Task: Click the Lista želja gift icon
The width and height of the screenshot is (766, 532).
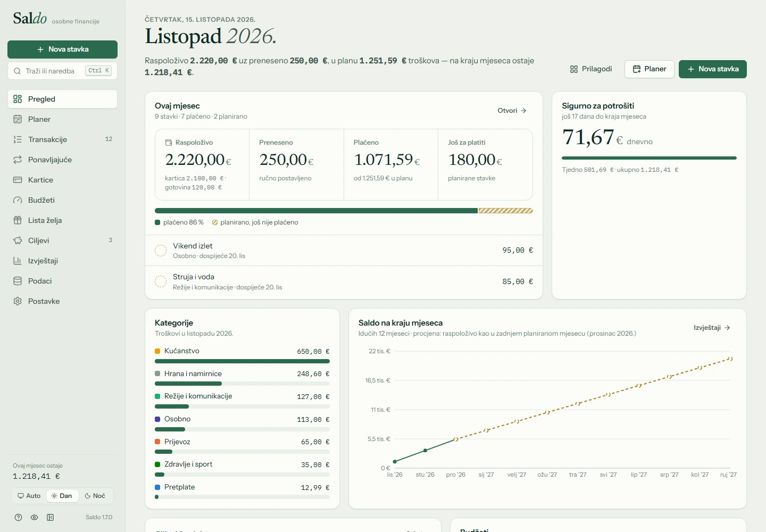Action: coord(18,220)
